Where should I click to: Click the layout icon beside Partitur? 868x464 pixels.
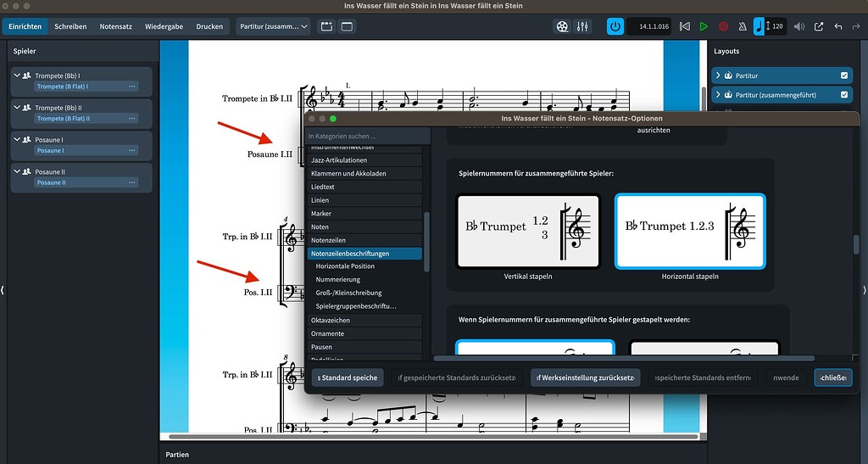(x=728, y=75)
